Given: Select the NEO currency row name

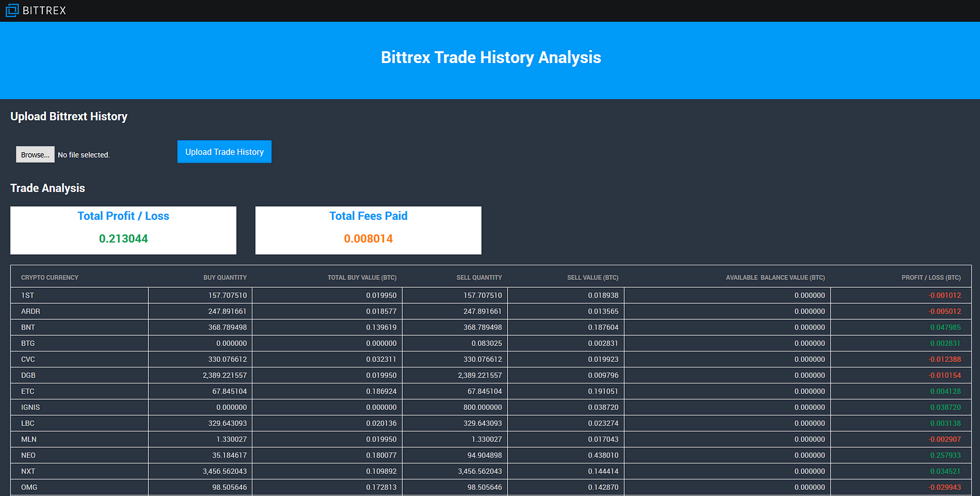Looking at the screenshot, I should (28, 455).
